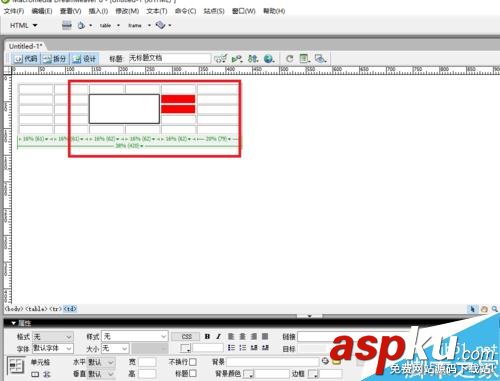Switch to 设计 (Design) view
The height and width of the screenshot is (381, 500).
[x=85, y=59]
